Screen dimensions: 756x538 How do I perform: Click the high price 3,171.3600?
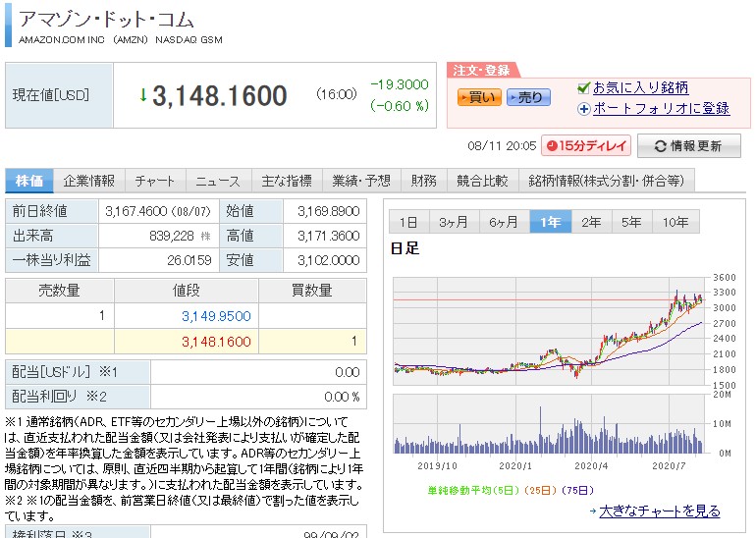click(x=328, y=236)
